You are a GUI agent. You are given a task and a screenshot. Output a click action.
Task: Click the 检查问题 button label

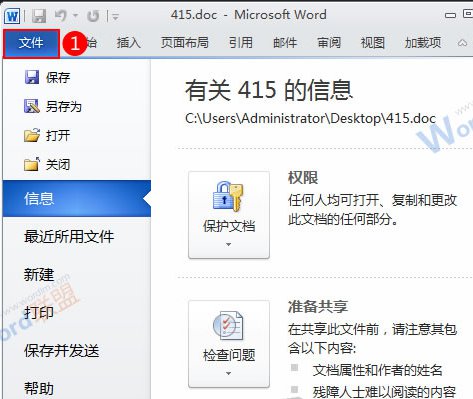click(x=229, y=355)
